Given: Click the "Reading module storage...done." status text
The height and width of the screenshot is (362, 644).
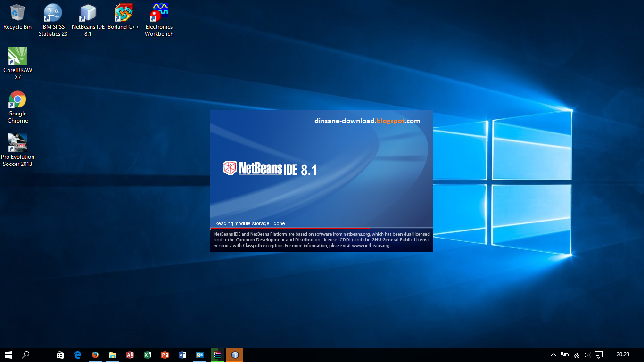Looking at the screenshot, I should click(x=250, y=223).
